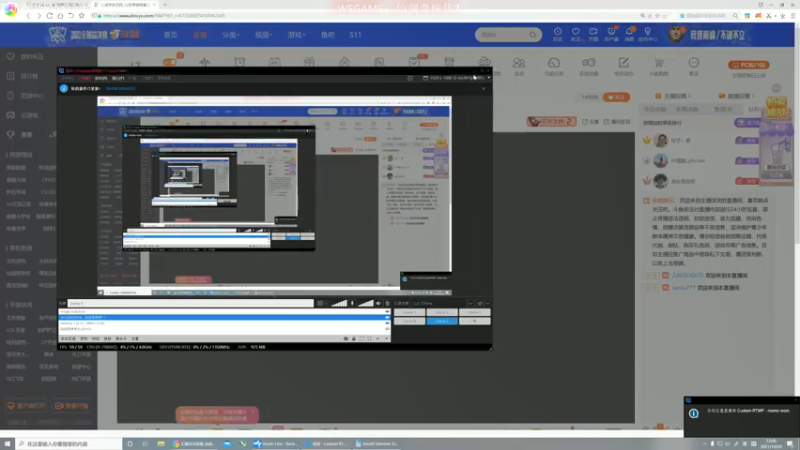
Task: Click the browser back arrow
Action: coord(28,16)
